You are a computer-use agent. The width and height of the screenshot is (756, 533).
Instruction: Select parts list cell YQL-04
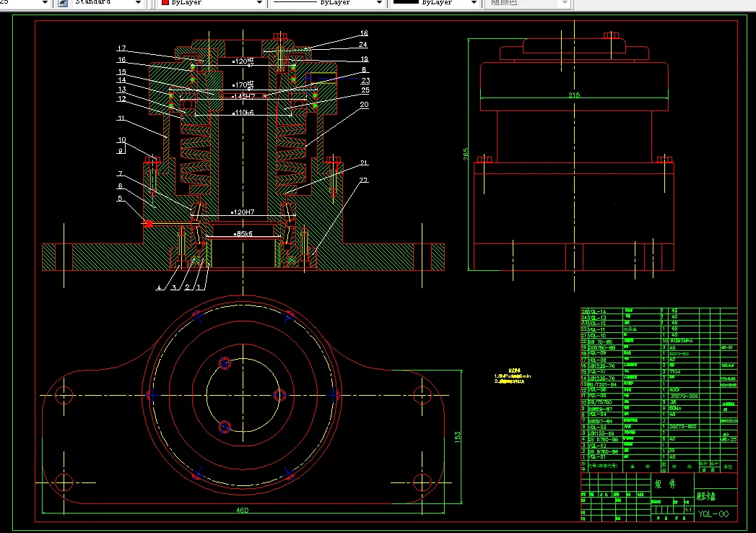pyautogui.click(x=597, y=415)
